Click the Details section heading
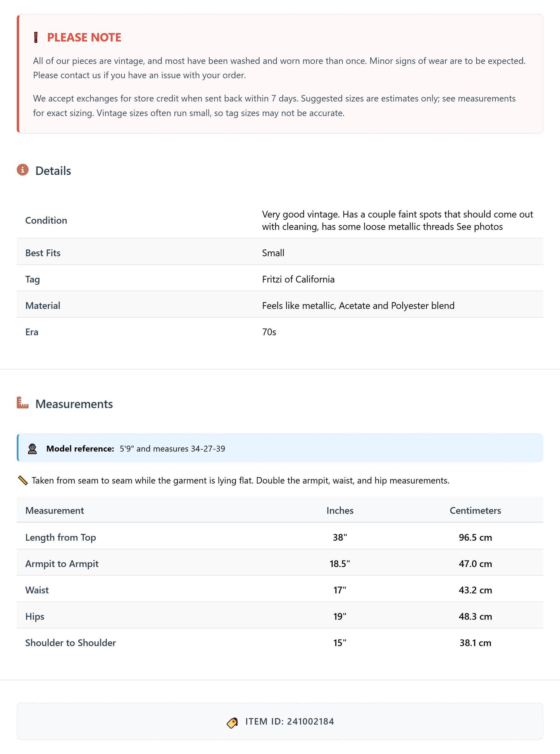The height and width of the screenshot is (754, 560). pos(53,171)
